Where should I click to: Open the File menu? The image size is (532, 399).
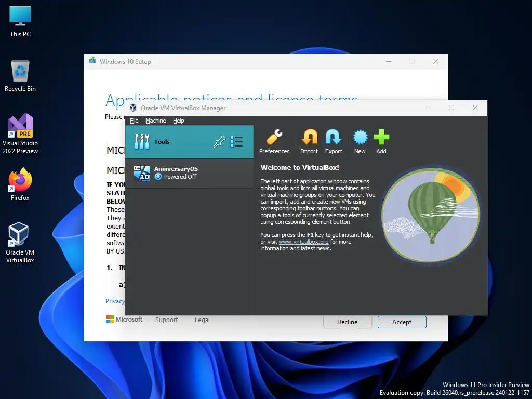pyautogui.click(x=134, y=121)
